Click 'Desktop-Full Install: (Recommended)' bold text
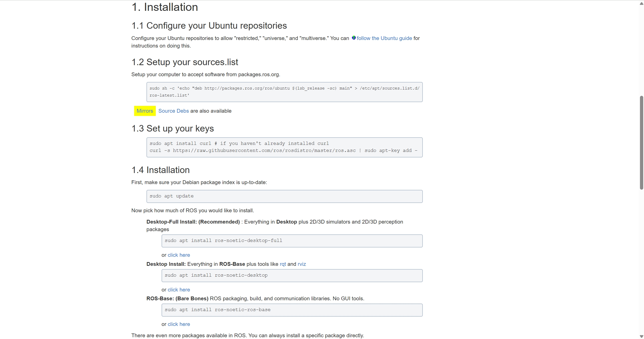Screen dimensions: 644x339 point(193,222)
